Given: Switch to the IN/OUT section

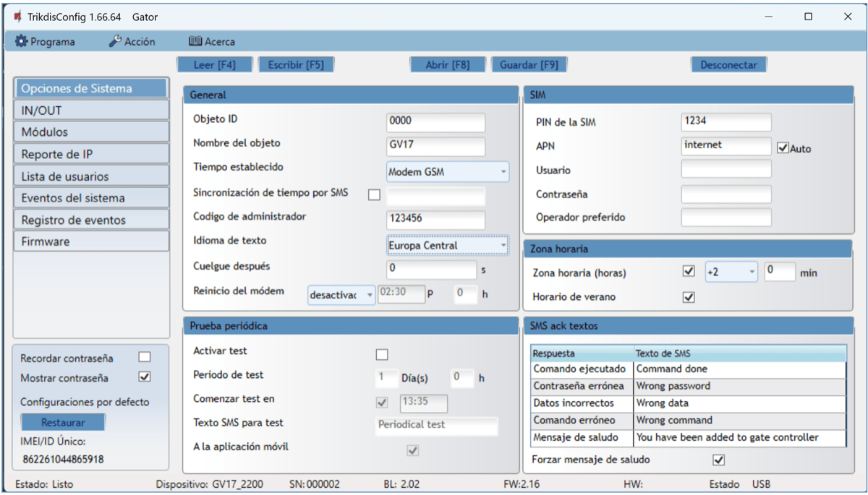Looking at the screenshot, I should coord(91,111).
